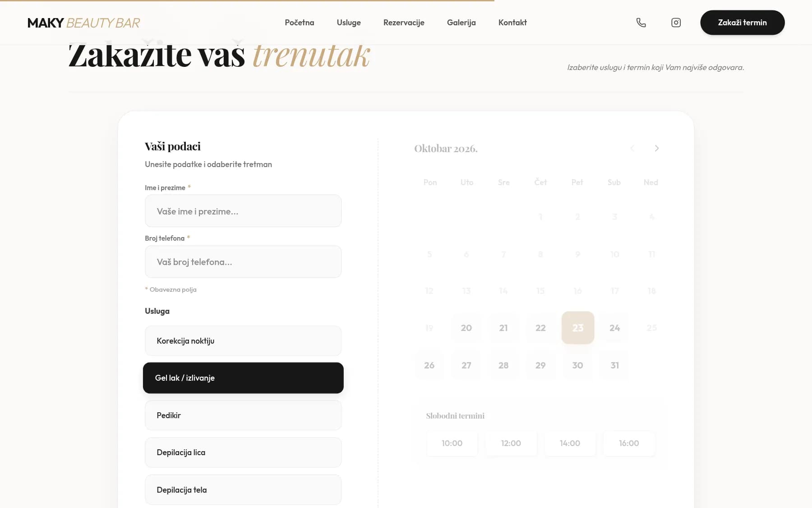Open the Rezervacije menu item
The height and width of the screenshot is (508, 812).
tap(404, 23)
